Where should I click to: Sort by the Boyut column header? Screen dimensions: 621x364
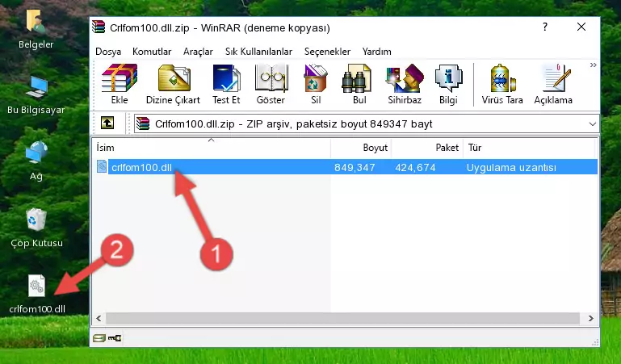[361, 148]
